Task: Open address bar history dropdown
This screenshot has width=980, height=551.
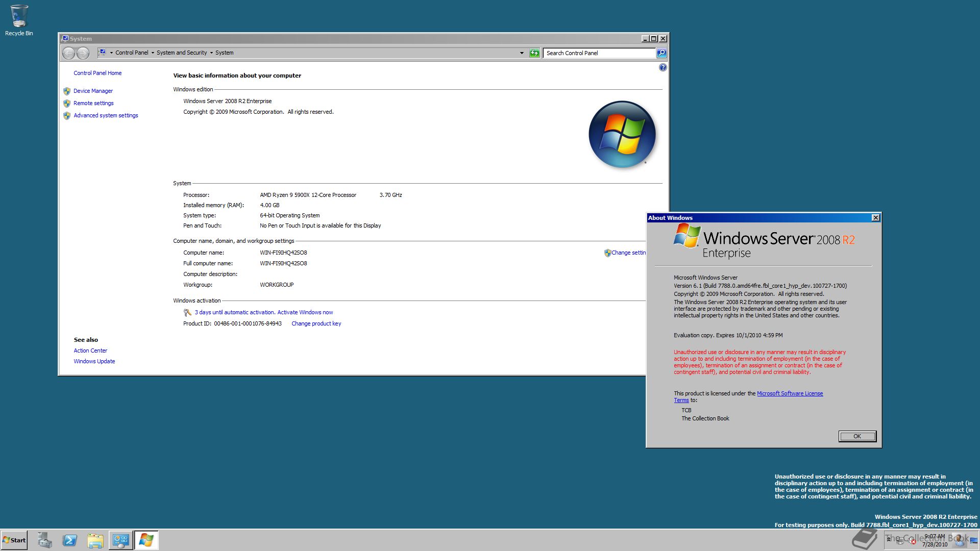Action: 522,53
